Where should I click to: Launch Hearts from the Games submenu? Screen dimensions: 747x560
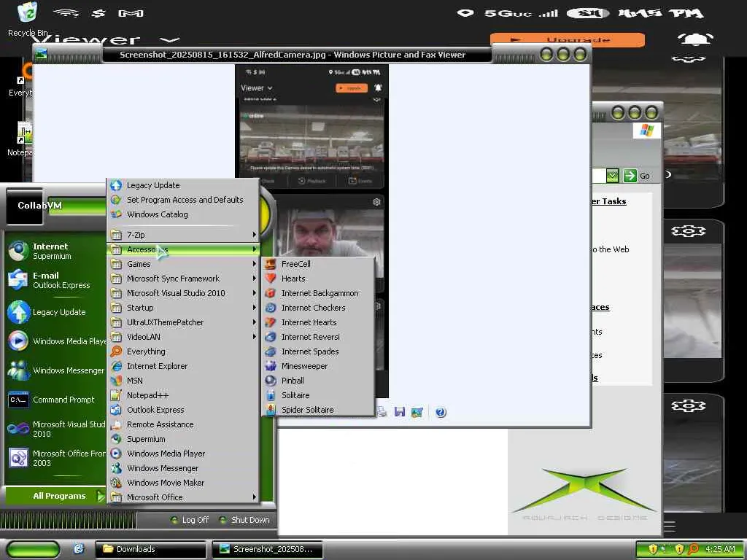pyautogui.click(x=317, y=279)
